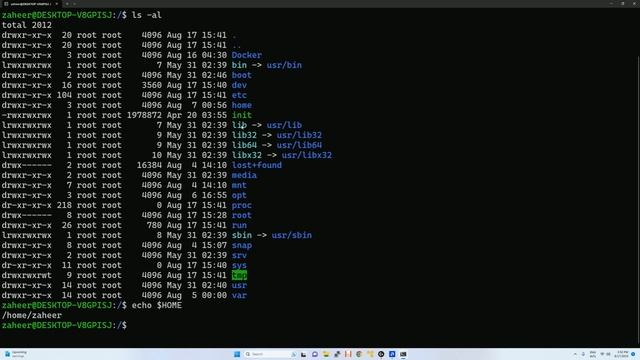Open the Chat taskbar icon
The width and height of the screenshot is (640, 360).
pyautogui.click(x=315, y=354)
